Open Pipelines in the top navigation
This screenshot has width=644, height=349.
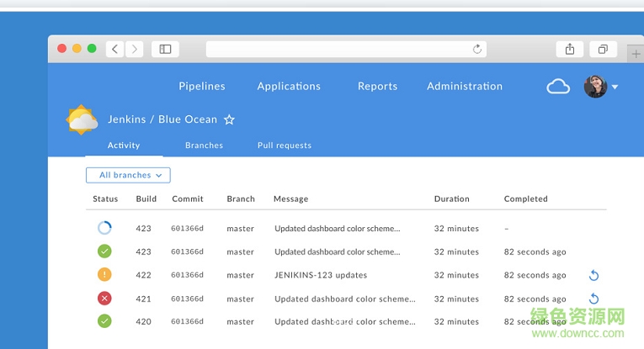202,86
